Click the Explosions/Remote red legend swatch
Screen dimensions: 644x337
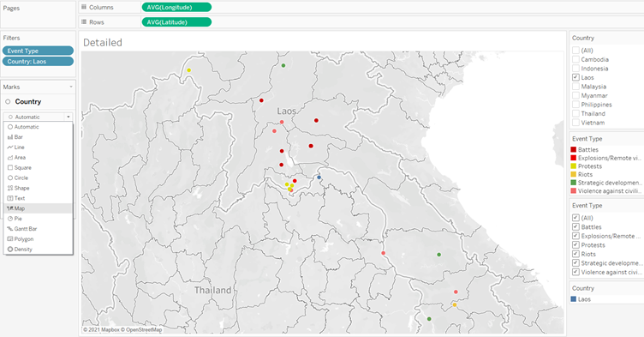(574, 158)
